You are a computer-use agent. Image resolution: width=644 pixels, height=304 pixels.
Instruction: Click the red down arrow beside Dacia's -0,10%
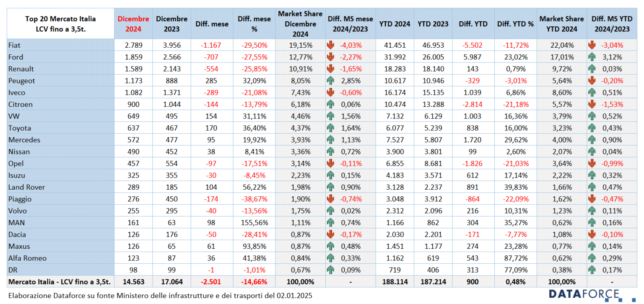pyautogui.click(x=592, y=234)
